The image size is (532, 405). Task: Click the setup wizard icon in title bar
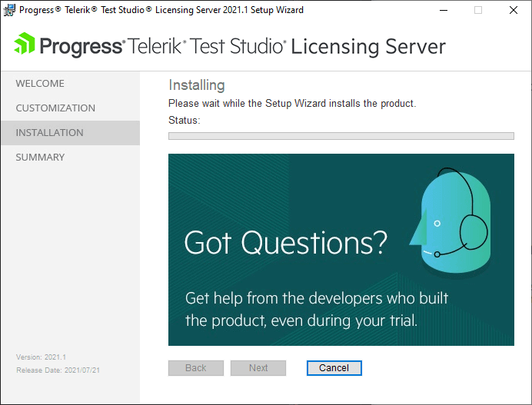9,10
